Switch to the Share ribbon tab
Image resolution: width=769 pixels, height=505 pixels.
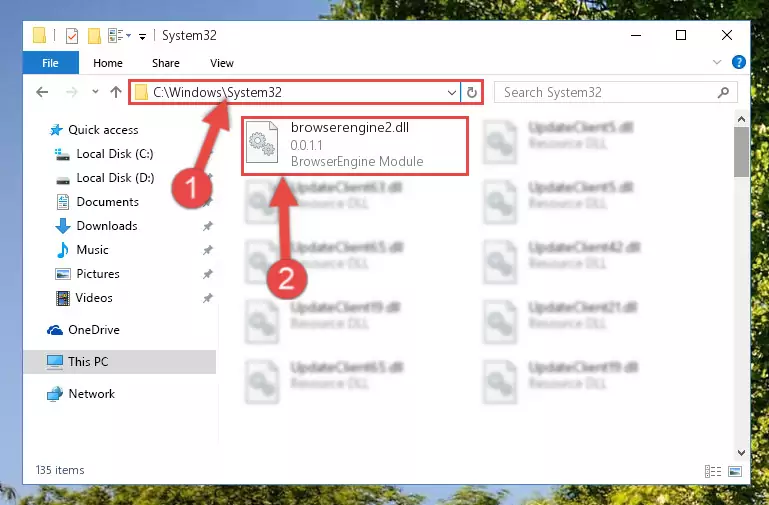pos(166,63)
